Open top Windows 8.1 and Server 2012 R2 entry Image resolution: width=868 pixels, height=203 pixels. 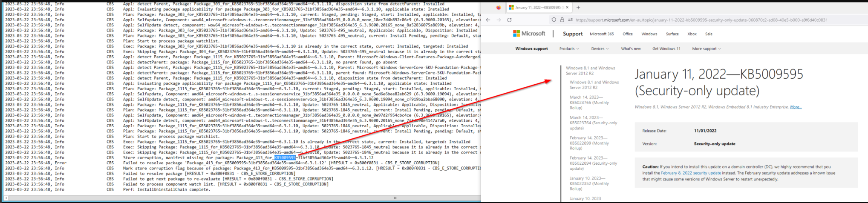(x=590, y=71)
